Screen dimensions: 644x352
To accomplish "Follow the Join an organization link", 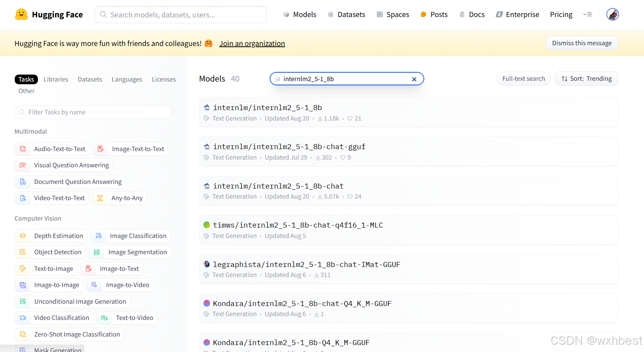I will click(x=252, y=43).
